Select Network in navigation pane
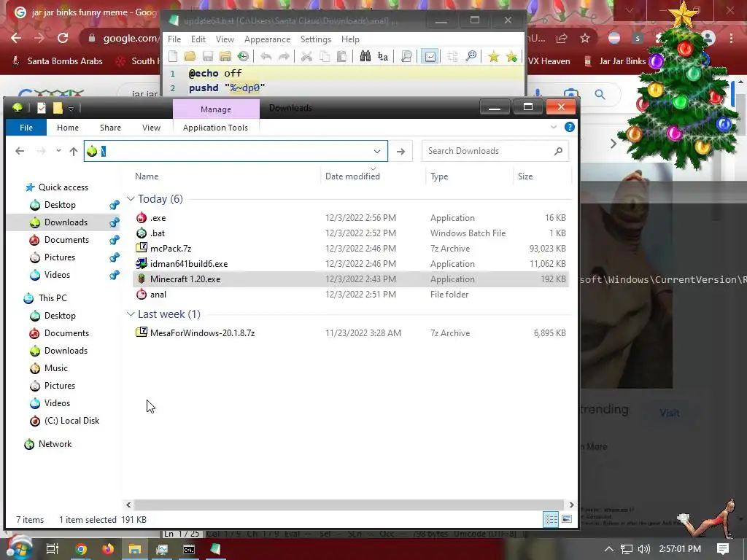The image size is (747, 560). [55, 444]
